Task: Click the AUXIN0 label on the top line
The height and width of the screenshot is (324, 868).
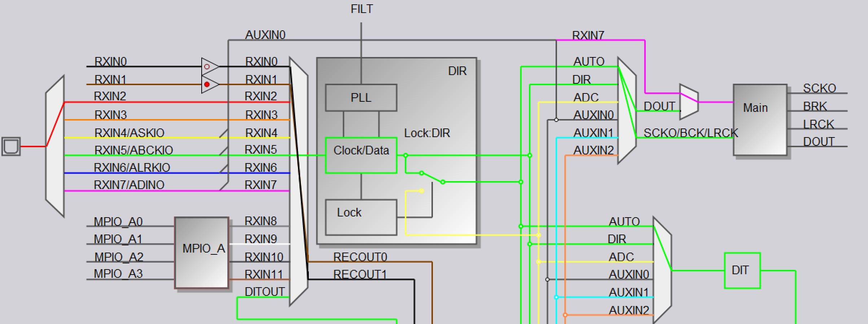Action: click(x=265, y=35)
